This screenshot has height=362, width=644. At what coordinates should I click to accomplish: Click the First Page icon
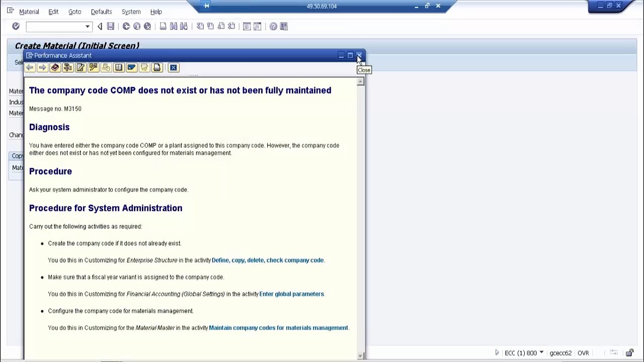click(200, 26)
